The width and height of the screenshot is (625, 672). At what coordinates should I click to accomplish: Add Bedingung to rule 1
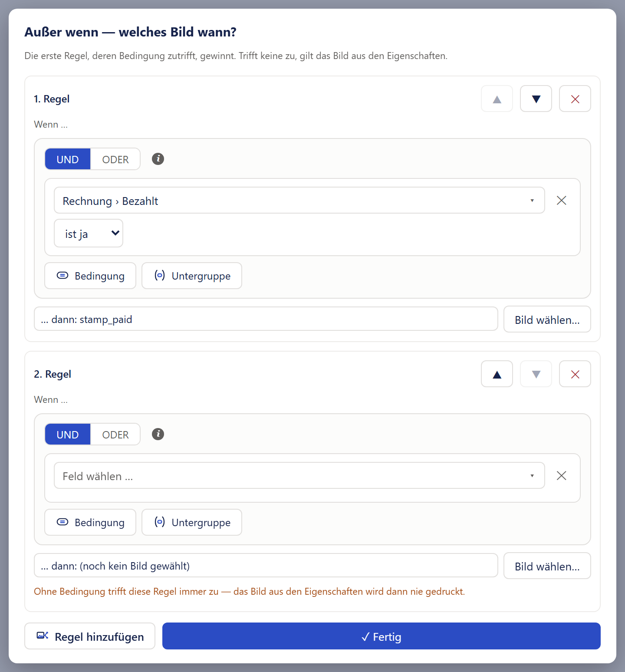(90, 276)
